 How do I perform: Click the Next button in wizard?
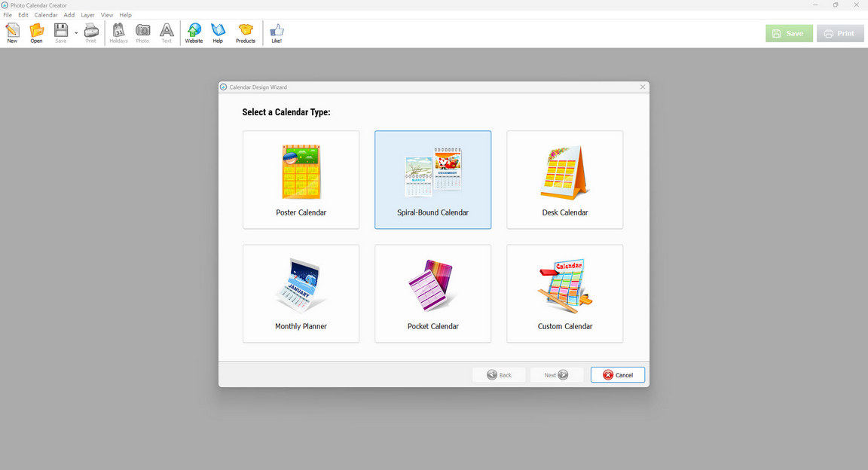(x=556, y=375)
